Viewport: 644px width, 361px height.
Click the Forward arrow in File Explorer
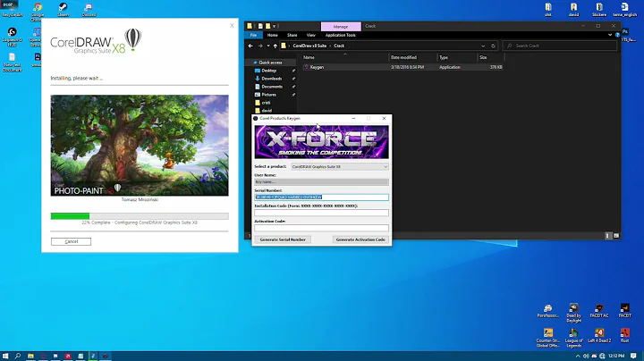pyautogui.click(x=260, y=46)
